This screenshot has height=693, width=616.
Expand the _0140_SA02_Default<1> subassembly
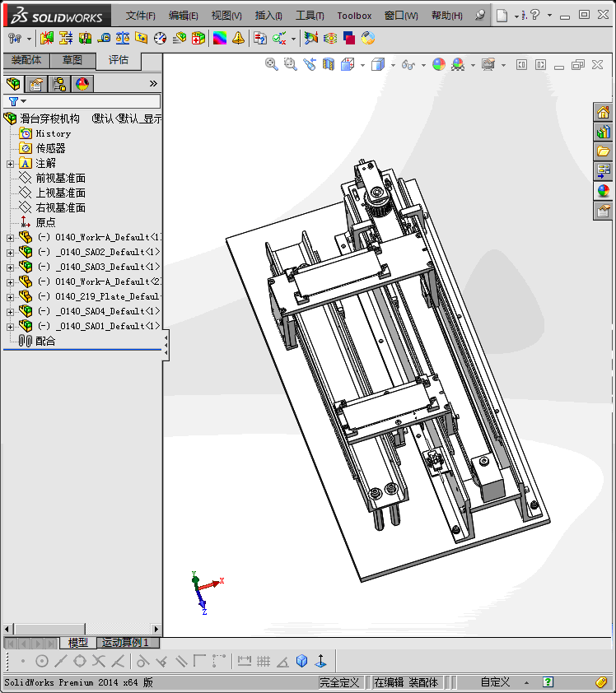click(10, 253)
